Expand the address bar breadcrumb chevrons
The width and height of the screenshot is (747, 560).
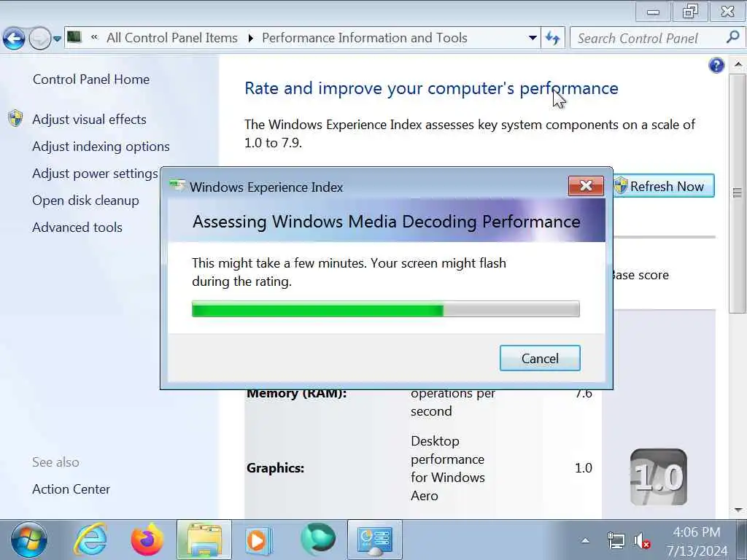(94, 37)
